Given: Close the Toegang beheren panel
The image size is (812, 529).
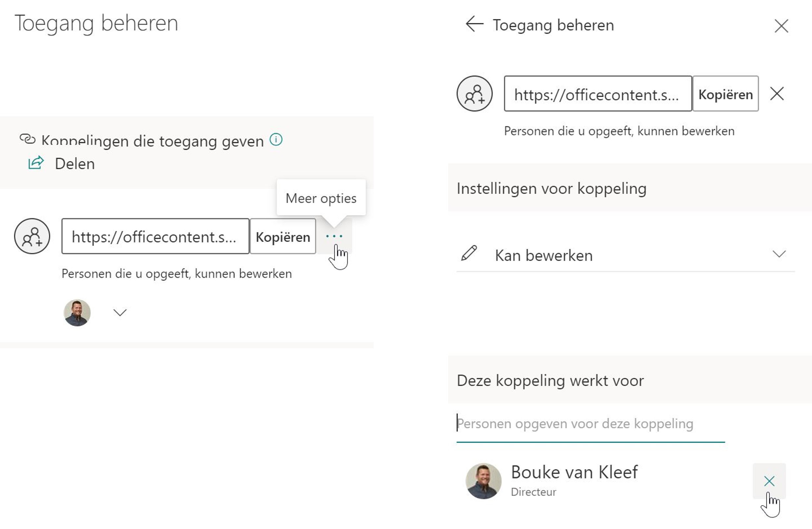Looking at the screenshot, I should 781,26.
